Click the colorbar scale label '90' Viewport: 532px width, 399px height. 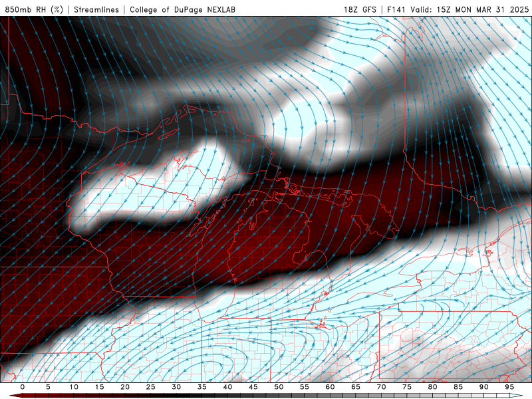[483, 387]
